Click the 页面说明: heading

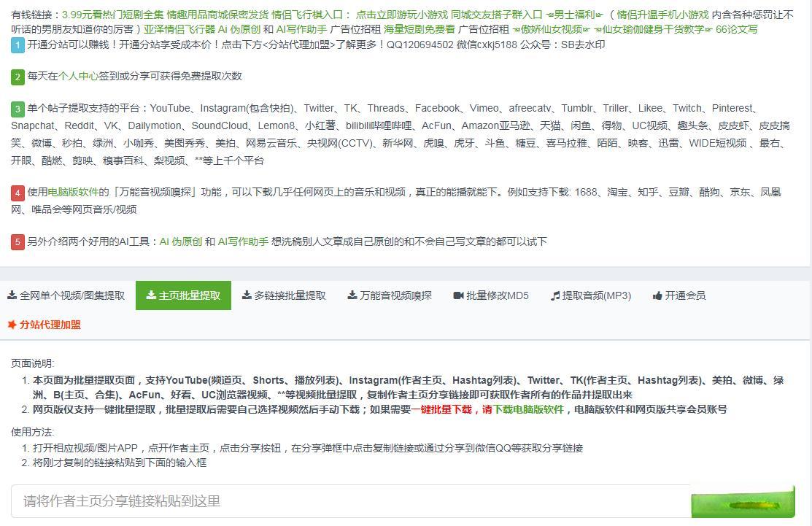(33, 363)
